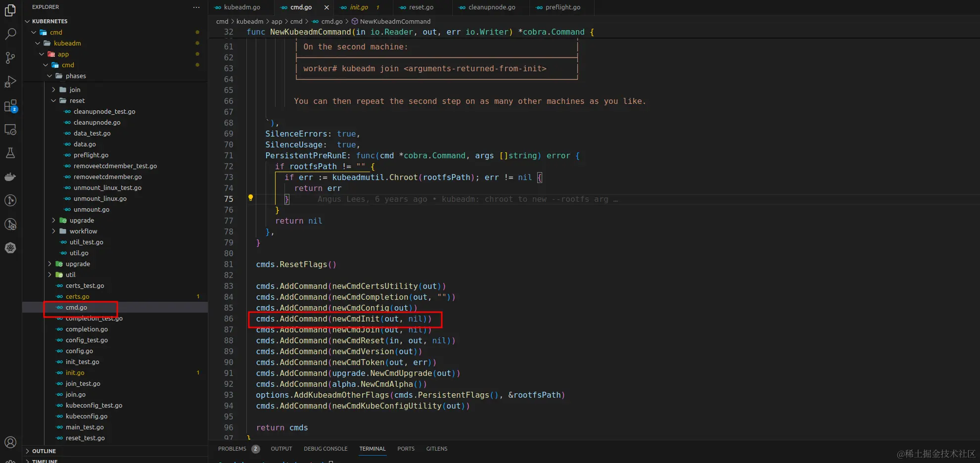Screen dimensions: 980x463
Task: Open the GITLENS panel tab
Action: [x=437, y=449]
